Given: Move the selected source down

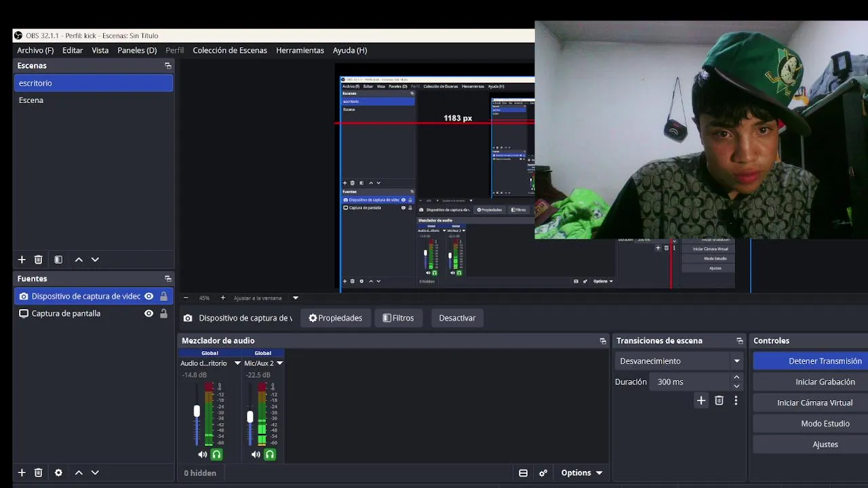Looking at the screenshot, I should click(x=95, y=472).
